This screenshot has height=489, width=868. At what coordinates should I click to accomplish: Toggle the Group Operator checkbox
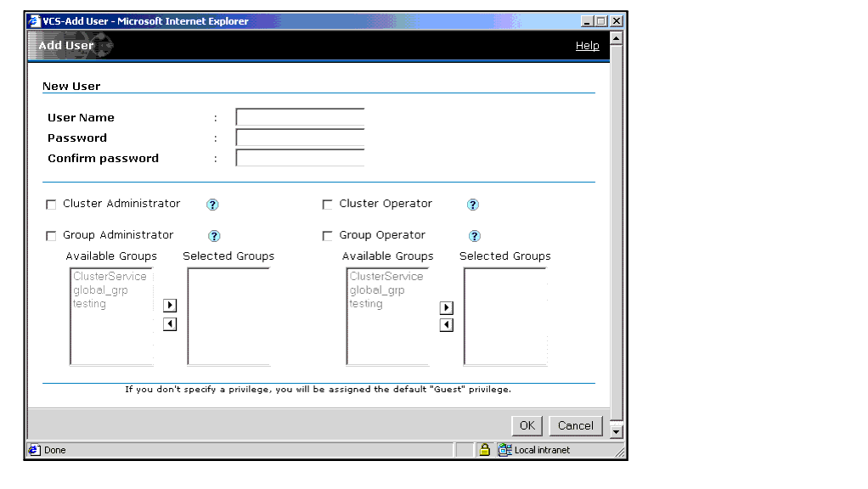tap(327, 236)
